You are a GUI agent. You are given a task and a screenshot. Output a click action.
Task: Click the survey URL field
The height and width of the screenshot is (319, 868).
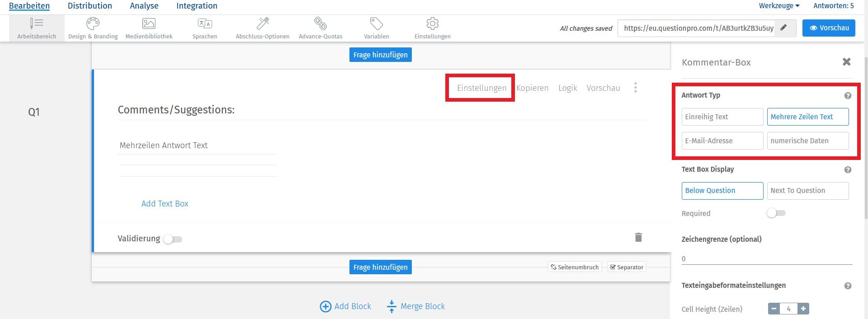pyautogui.click(x=697, y=28)
